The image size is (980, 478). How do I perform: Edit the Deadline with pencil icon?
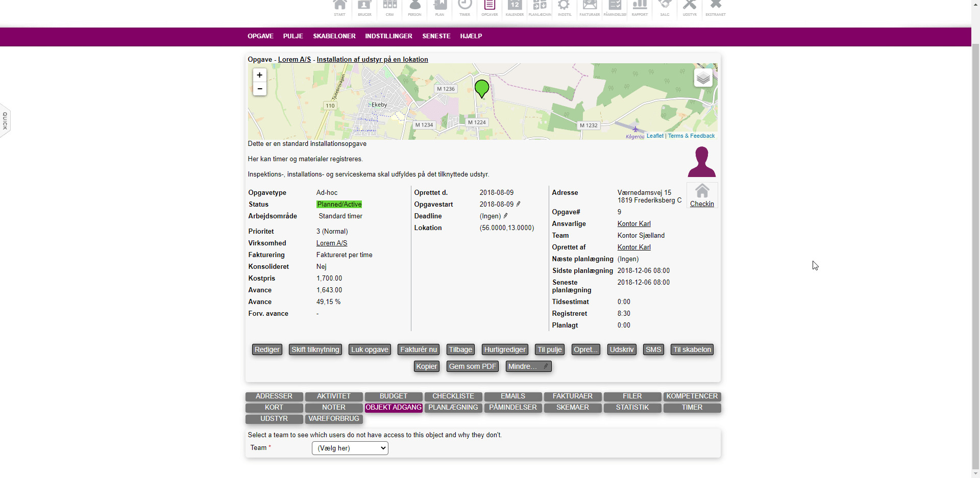(x=506, y=216)
